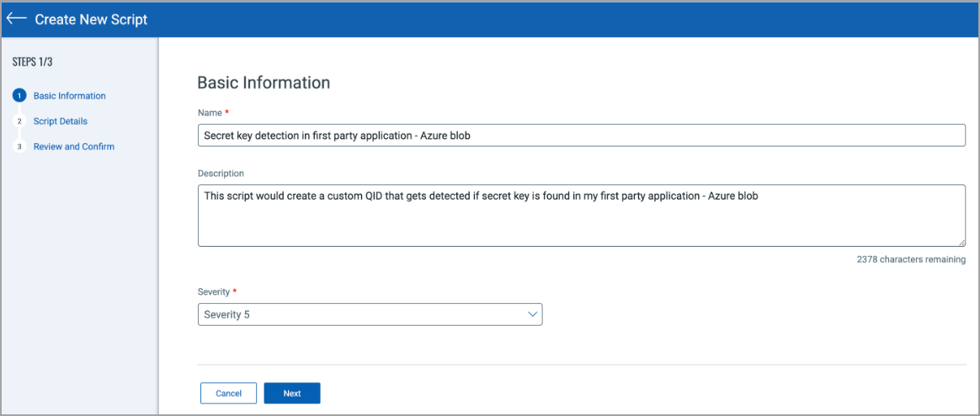Click the Basic Information page heading
980x416 pixels.
click(264, 82)
